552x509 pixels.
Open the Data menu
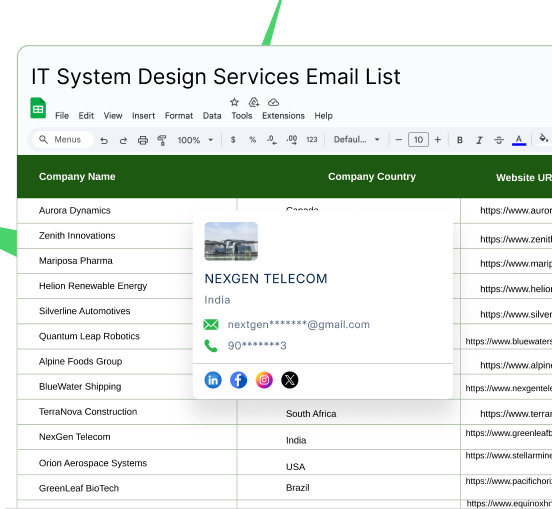tap(212, 116)
